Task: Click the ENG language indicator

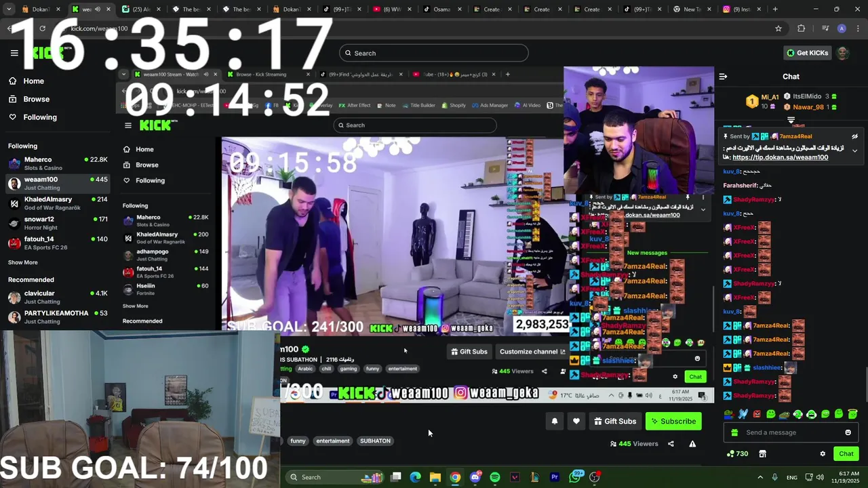Action: coord(792,477)
